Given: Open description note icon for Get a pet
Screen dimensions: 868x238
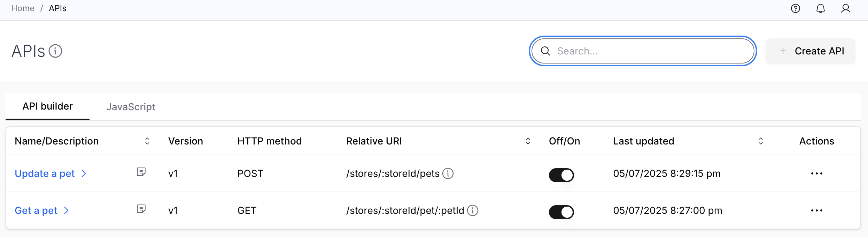Looking at the screenshot, I should coord(141,209).
